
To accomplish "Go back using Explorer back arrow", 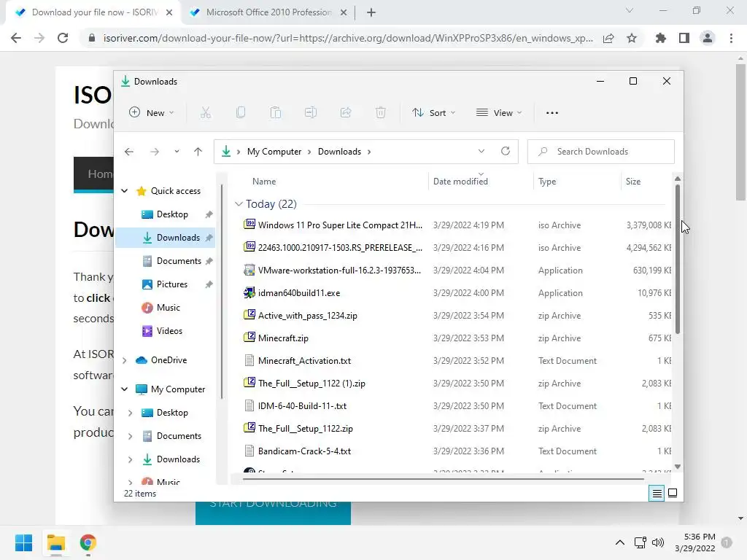I will click(129, 152).
